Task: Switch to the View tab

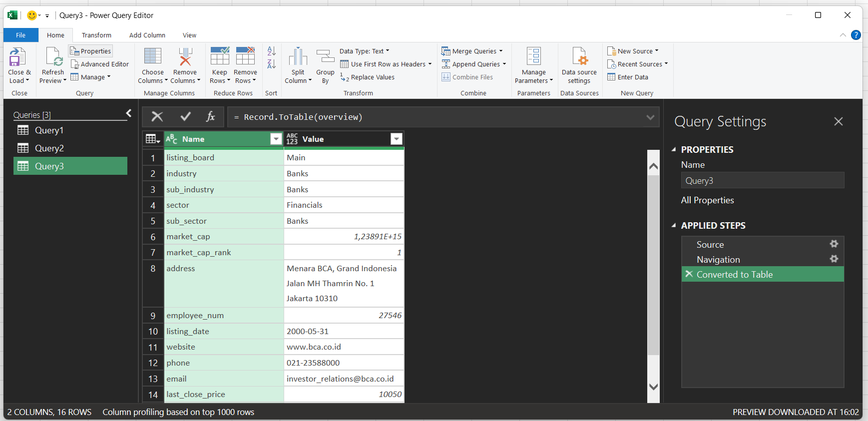Action: click(x=189, y=35)
